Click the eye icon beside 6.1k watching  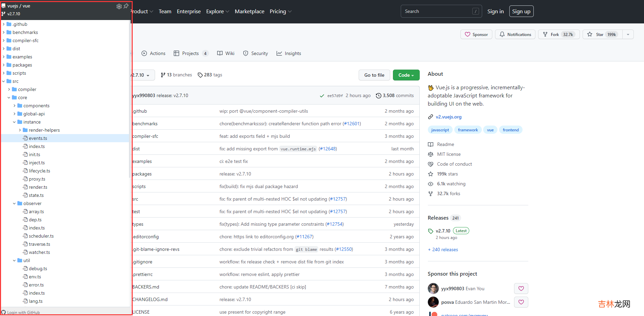click(431, 184)
